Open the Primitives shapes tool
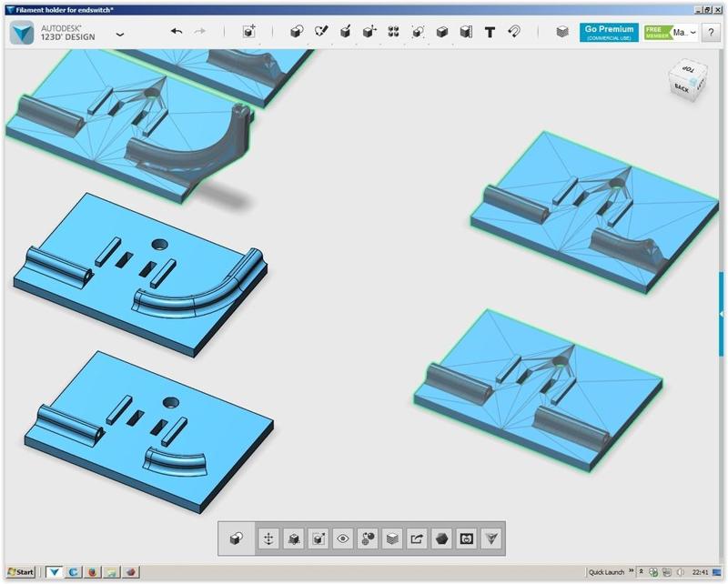The width and height of the screenshot is (728, 584). [x=297, y=32]
